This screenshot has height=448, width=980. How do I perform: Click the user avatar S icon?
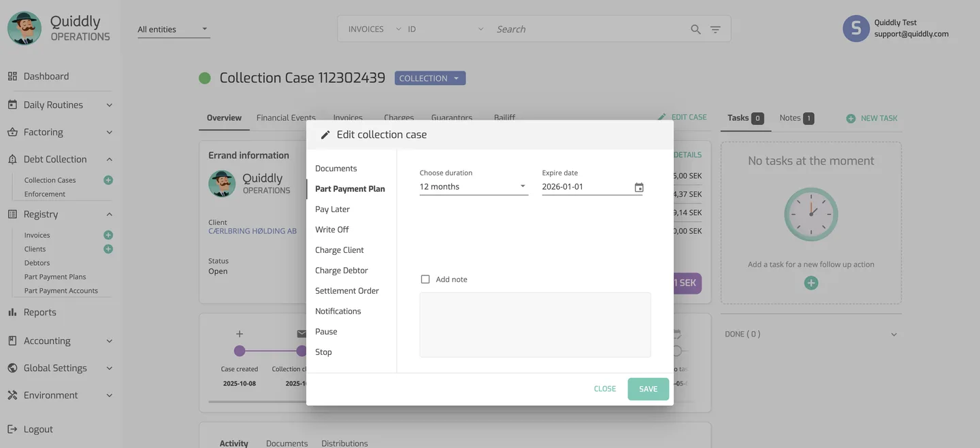point(856,29)
